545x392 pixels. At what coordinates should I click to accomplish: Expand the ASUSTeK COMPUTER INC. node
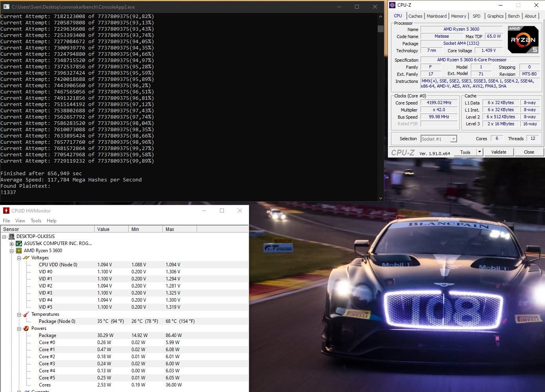12,244
